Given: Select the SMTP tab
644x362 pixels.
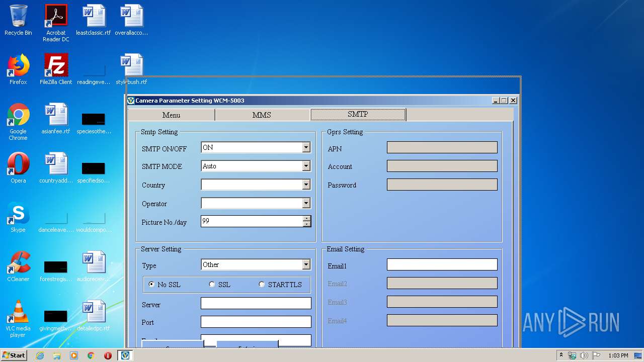Looking at the screenshot, I should point(358,115).
